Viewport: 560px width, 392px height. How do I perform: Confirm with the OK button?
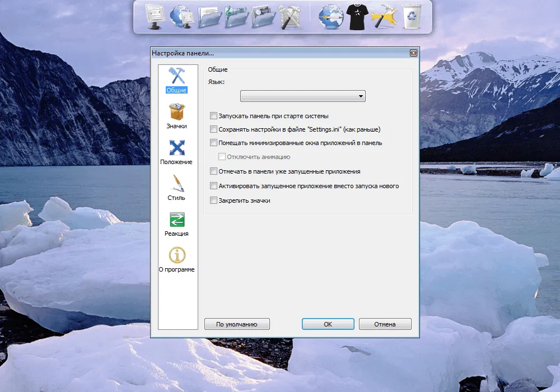328,324
